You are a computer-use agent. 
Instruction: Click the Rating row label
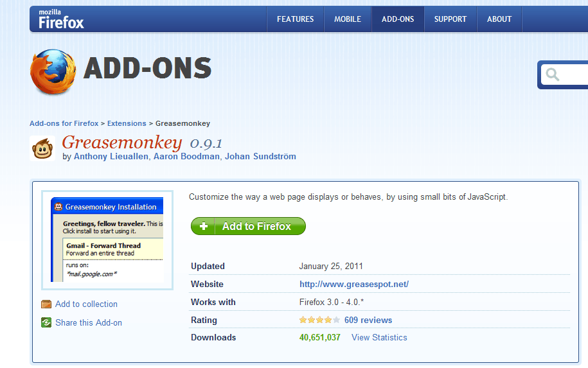pos(204,320)
